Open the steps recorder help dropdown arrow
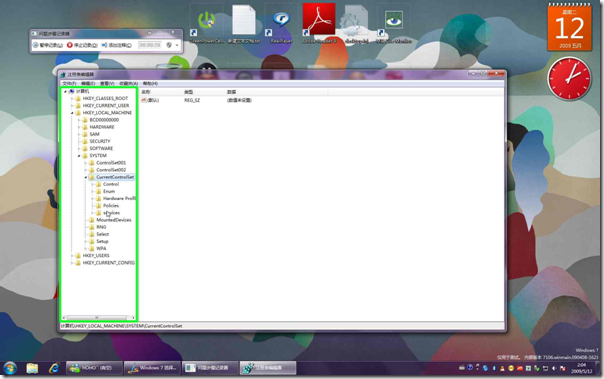The height and width of the screenshot is (379, 604). [x=177, y=45]
